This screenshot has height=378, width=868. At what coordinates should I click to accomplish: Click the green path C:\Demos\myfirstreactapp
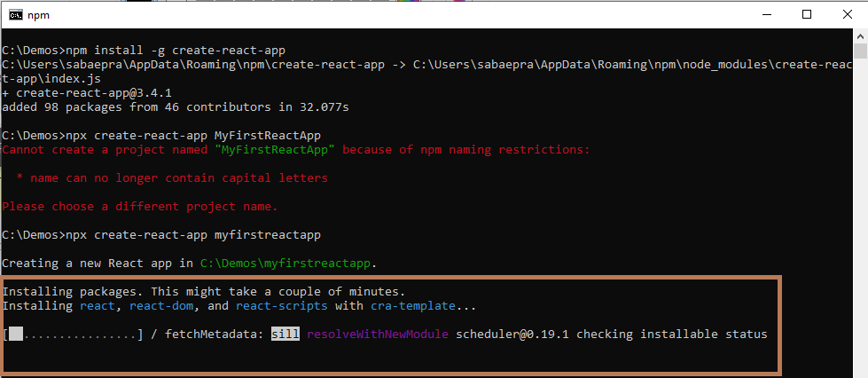[285, 264]
